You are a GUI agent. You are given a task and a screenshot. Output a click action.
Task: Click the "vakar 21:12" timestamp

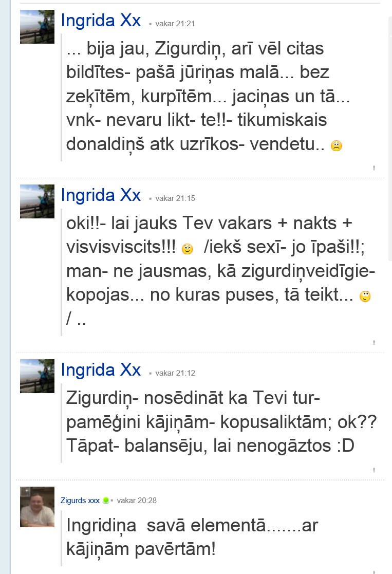point(175,373)
